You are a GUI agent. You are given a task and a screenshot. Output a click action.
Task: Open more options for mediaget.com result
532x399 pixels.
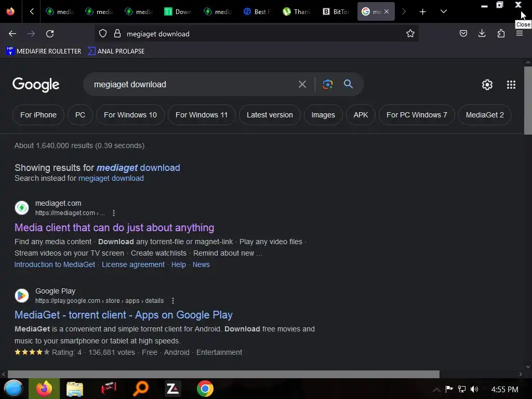coord(114,213)
